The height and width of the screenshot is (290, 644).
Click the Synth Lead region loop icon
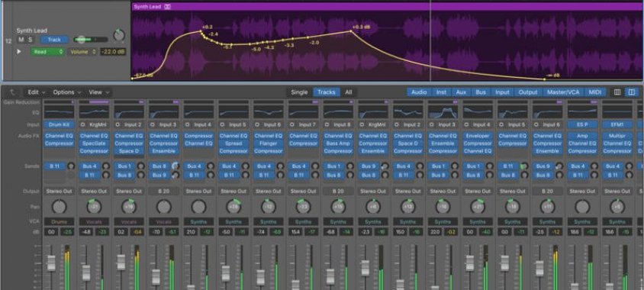pyautogui.click(x=167, y=7)
